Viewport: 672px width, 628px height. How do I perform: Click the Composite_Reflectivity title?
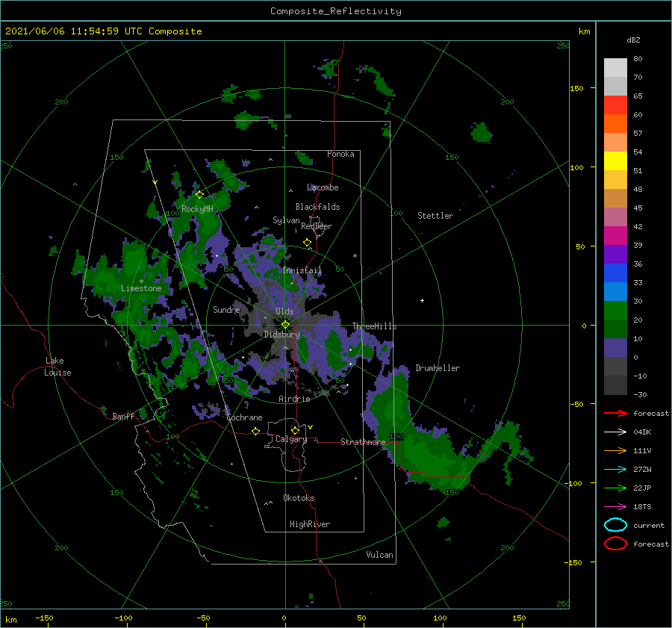[x=336, y=11]
